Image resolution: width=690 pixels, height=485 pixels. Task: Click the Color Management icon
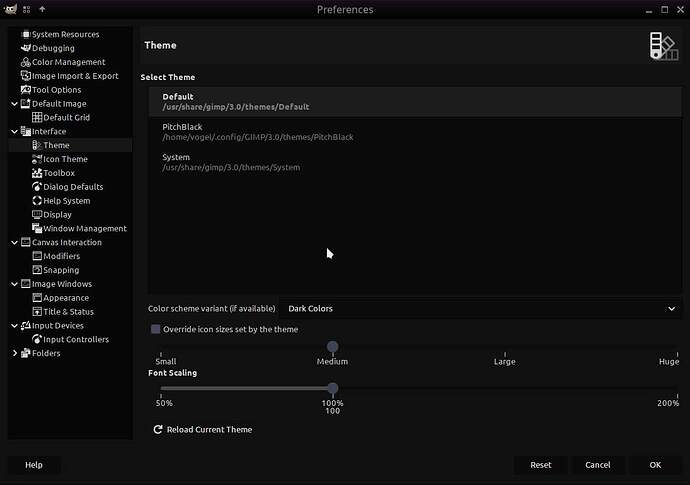[25, 62]
